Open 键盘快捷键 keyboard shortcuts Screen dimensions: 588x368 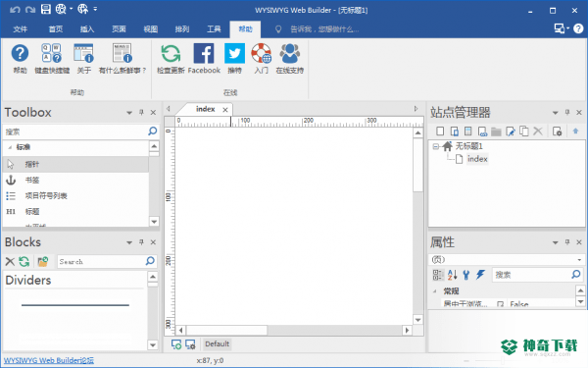click(52, 58)
